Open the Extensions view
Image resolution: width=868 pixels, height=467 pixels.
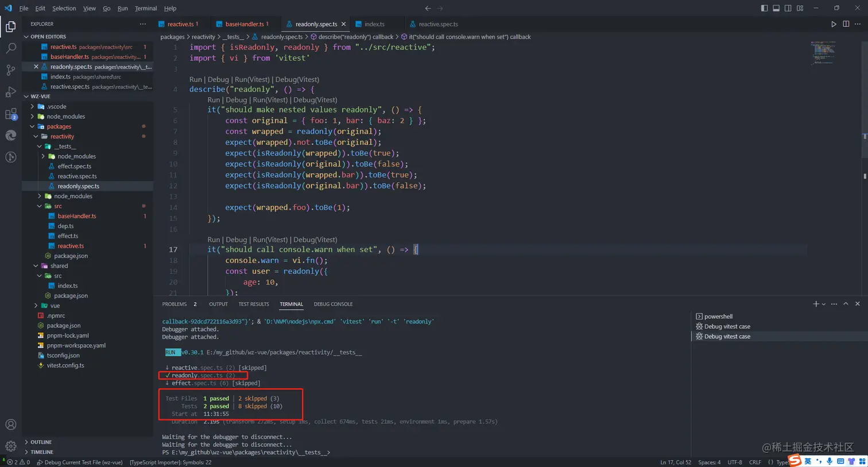(11, 114)
